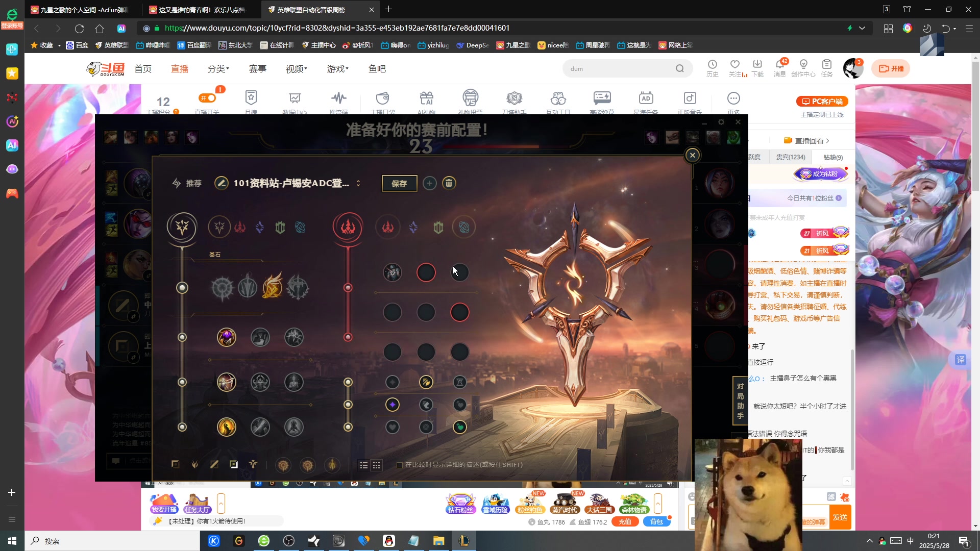Expand the 分类 menu
The height and width of the screenshot is (551, 980).
218,69
